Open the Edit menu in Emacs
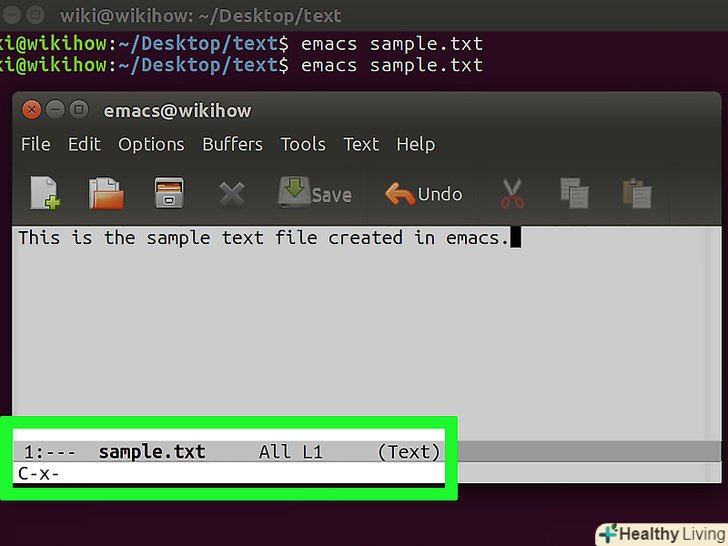This screenshot has width=728, height=546. [84, 144]
